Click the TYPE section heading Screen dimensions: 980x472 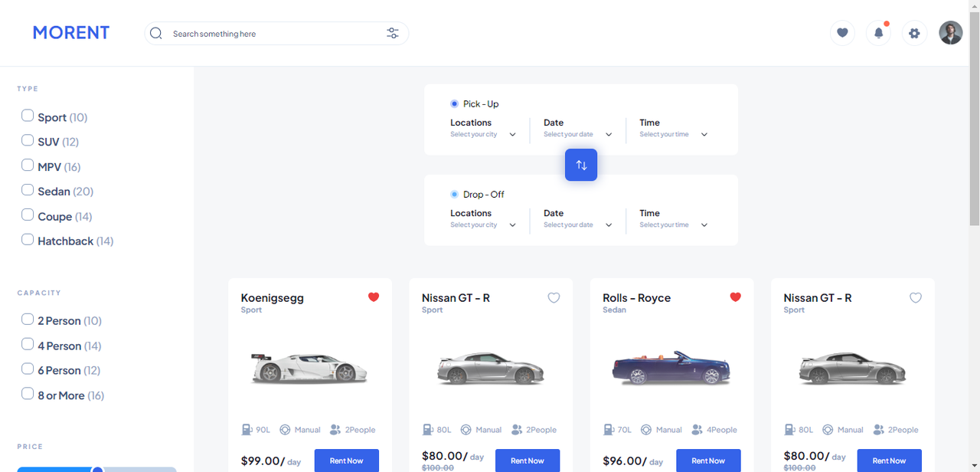(28, 89)
